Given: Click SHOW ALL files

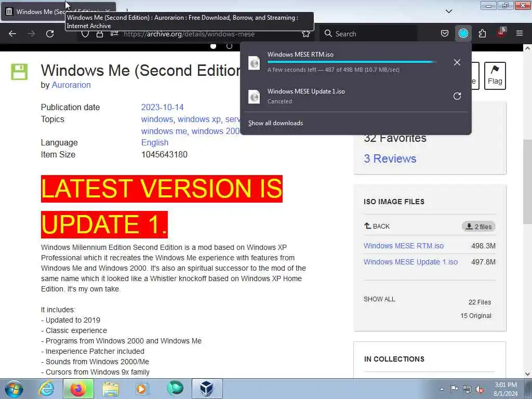Looking at the screenshot, I should pos(379,299).
